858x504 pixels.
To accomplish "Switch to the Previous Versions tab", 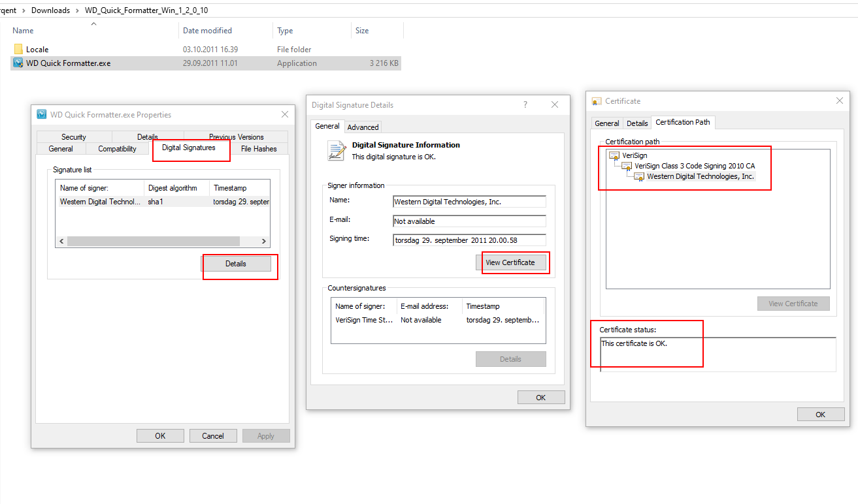I will (x=236, y=137).
